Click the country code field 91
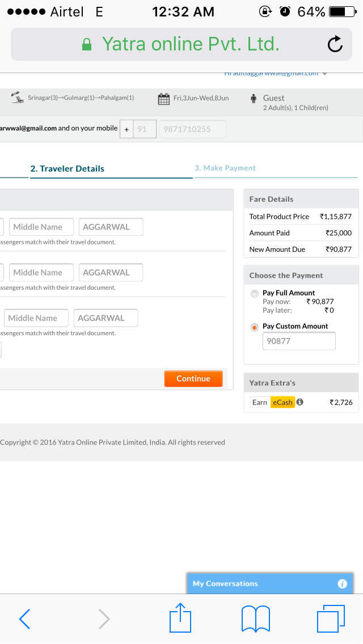Screen dimensions: 363x644 [145, 129]
